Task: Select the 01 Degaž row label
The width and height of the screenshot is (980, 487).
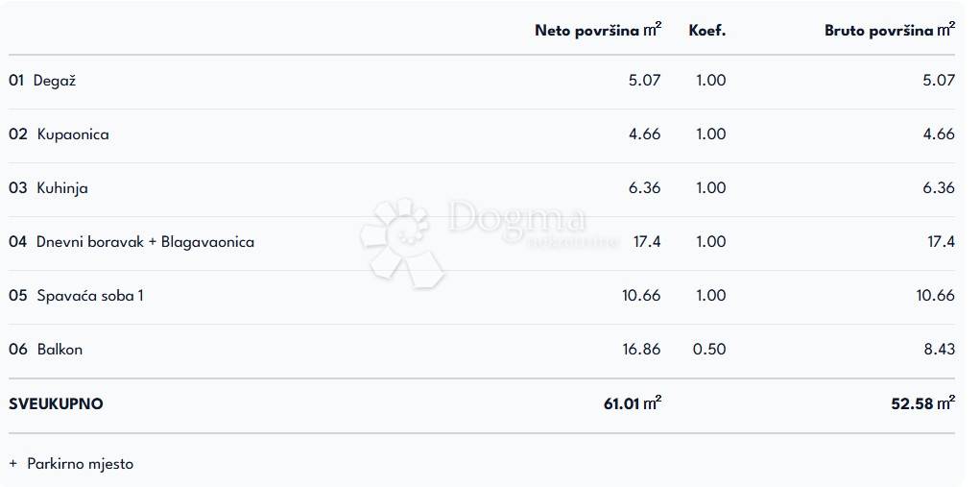Action: click(42, 81)
